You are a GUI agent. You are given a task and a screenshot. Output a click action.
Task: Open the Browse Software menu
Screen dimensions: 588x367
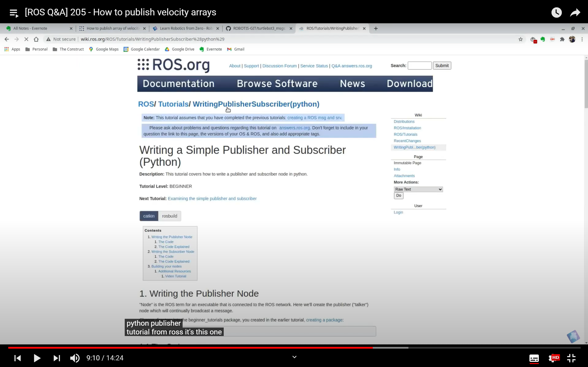[x=277, y=84]
